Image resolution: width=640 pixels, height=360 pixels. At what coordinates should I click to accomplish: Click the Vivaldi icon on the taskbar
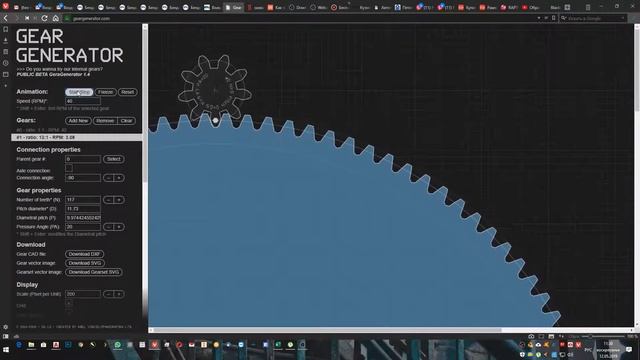[x=154, y=345]
